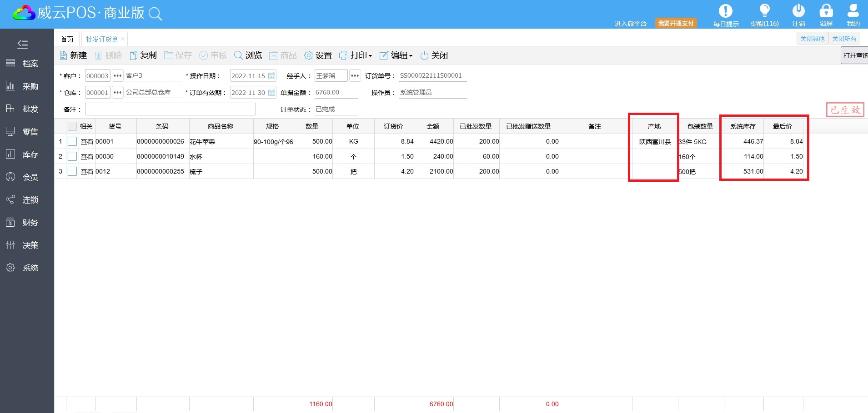This screenshot has width=868, height=413.
Task: Click the 复制 copy icon in toolbar
Action: [133, 55]
